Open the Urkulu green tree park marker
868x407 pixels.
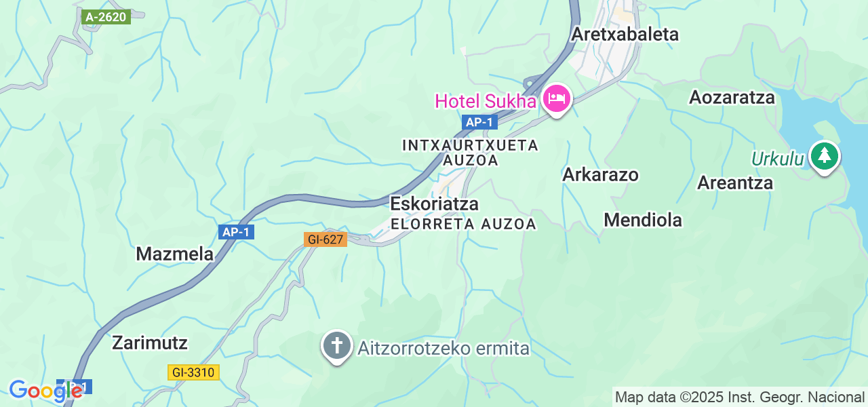(825, 157)
